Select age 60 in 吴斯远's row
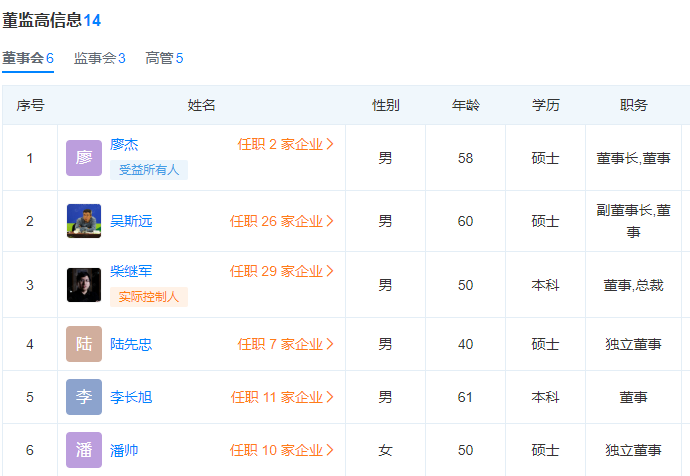This screenshot has width=690, height=476. (465, 221)
